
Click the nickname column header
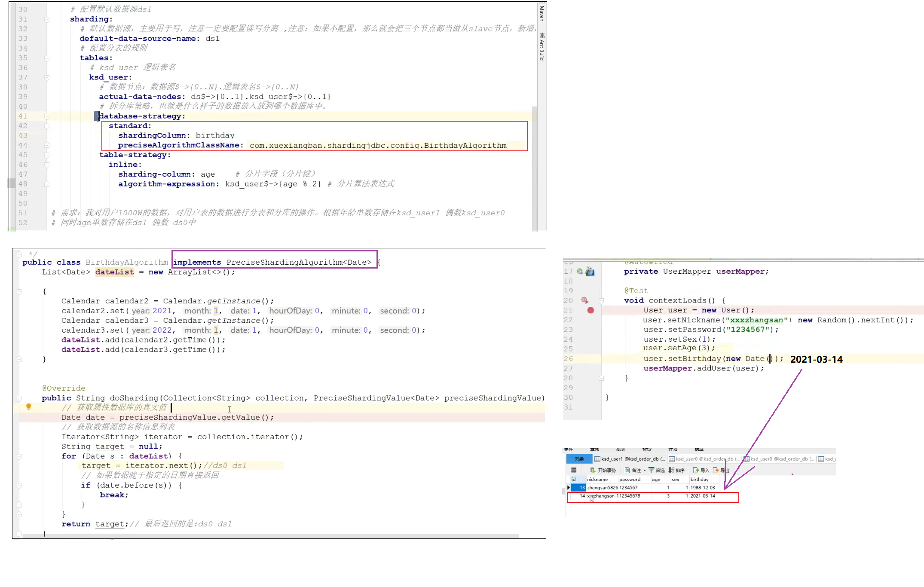pyautogui.click(x=602, y=479)
